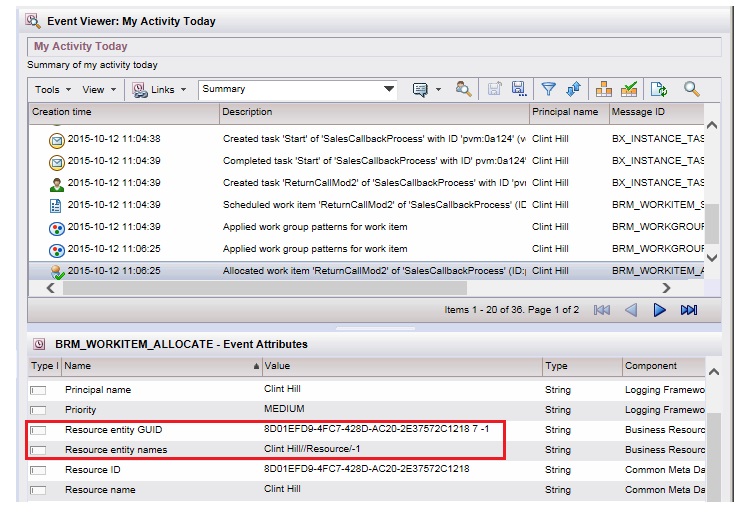This screenshot has height=517, width=748.
Task: Click the Links chain icon in the toolbar
Action: click(140, 90)
